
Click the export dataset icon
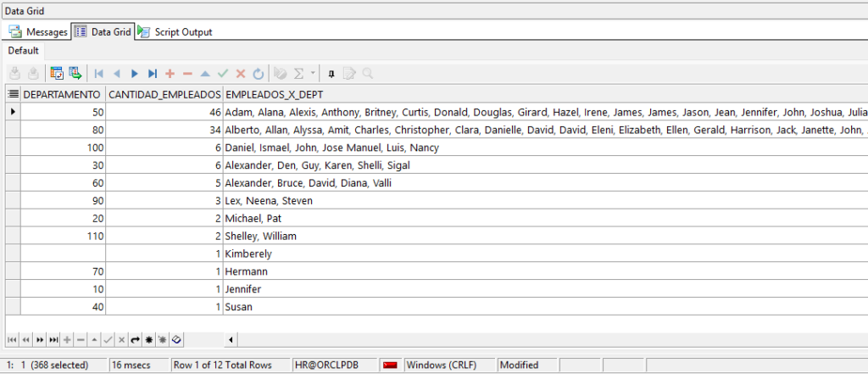75,74
